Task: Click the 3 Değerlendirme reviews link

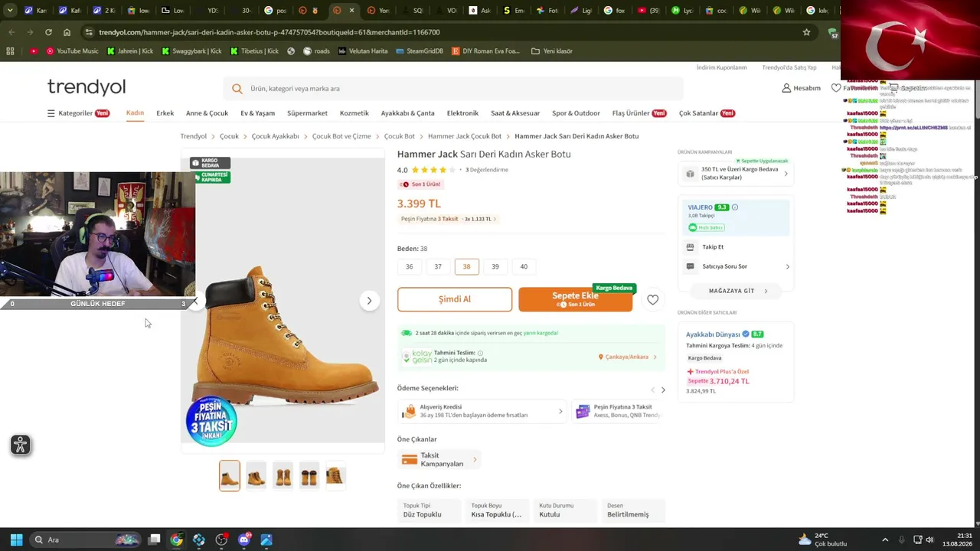Action: tap(487, 170)
